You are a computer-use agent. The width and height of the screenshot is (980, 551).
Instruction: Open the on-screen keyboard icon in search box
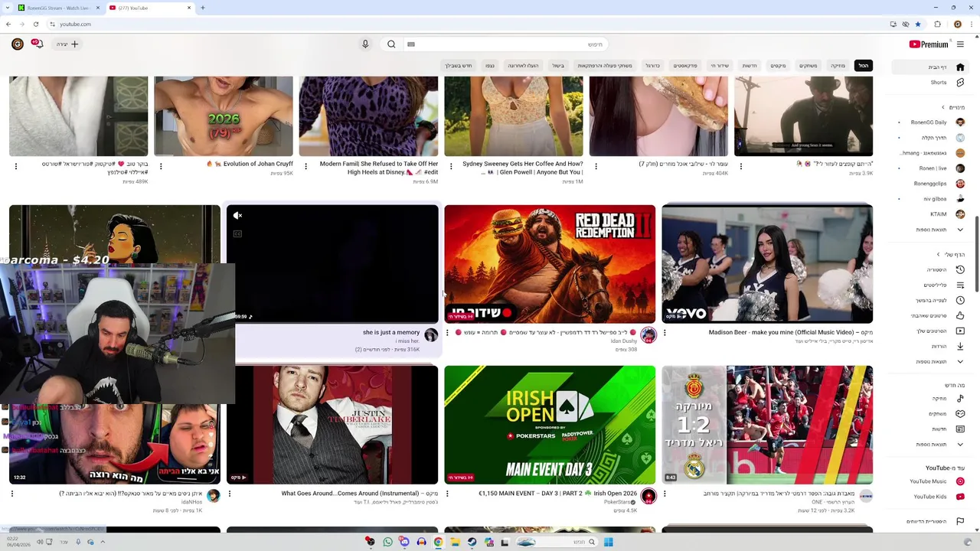point(411,44)
